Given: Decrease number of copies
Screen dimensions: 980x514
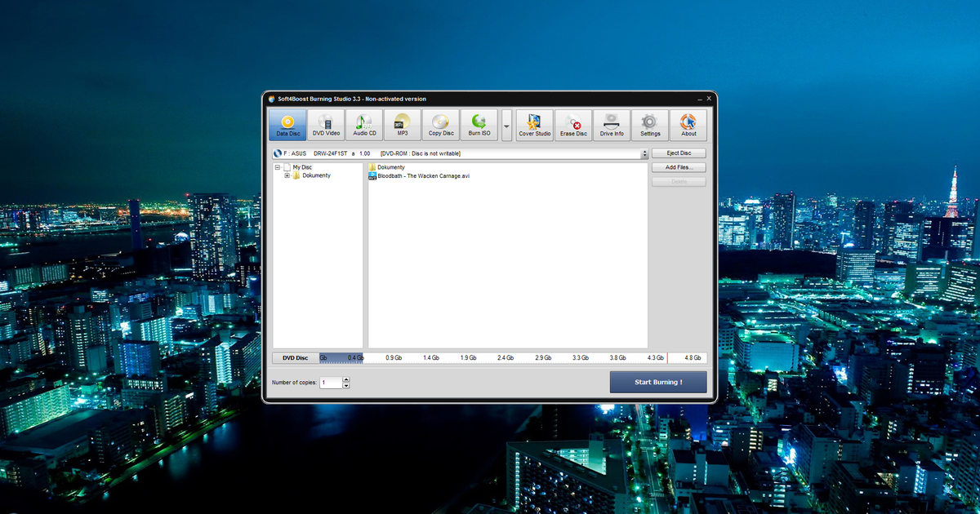Looking at the screenshot, I should click(x=346, y=385).
